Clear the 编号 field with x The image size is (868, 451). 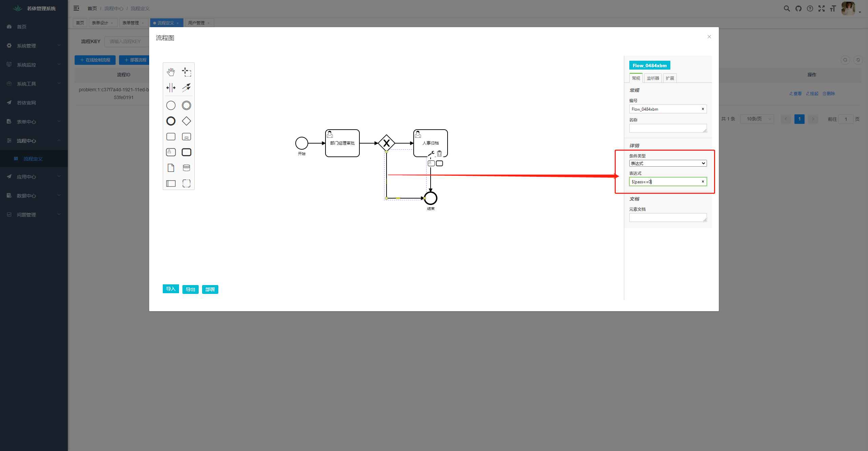point(703,109)
